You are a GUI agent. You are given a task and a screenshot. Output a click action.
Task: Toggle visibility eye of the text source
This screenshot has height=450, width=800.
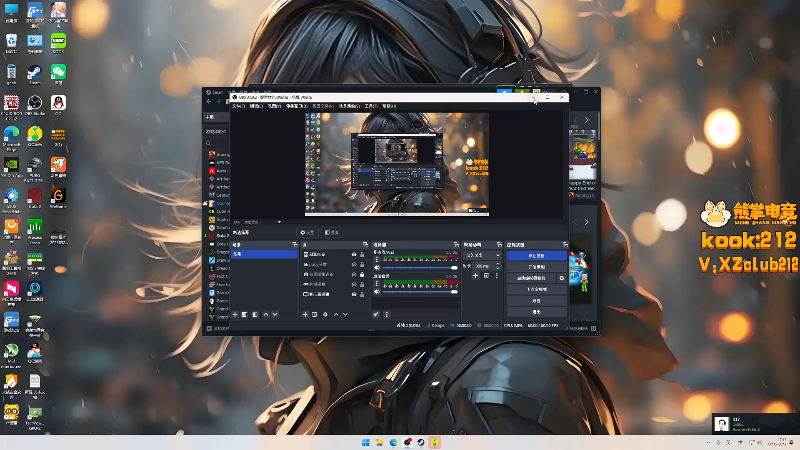354,264
